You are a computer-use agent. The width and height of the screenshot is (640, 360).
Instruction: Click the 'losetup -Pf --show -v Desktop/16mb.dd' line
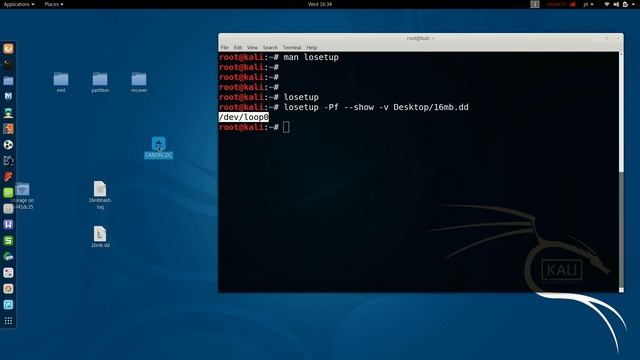(376, 107)
